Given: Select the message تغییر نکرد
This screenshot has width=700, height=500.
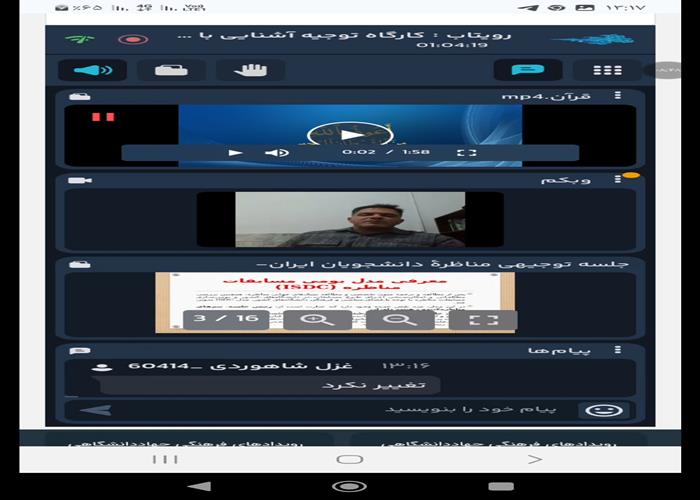Looking at the screenshot, I should (268, 385).
